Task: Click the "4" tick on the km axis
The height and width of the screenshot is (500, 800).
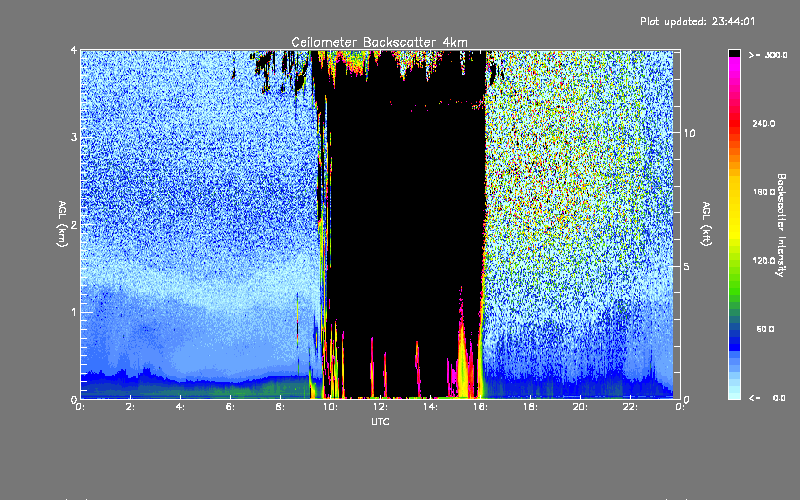Action: [74, 50]
